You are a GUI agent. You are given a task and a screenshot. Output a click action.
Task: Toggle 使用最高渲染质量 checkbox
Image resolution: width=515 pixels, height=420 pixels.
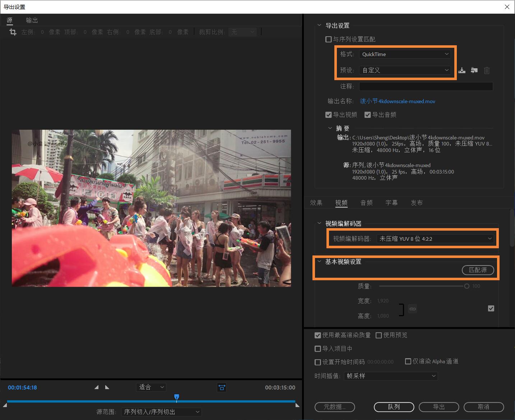point(317,335)
